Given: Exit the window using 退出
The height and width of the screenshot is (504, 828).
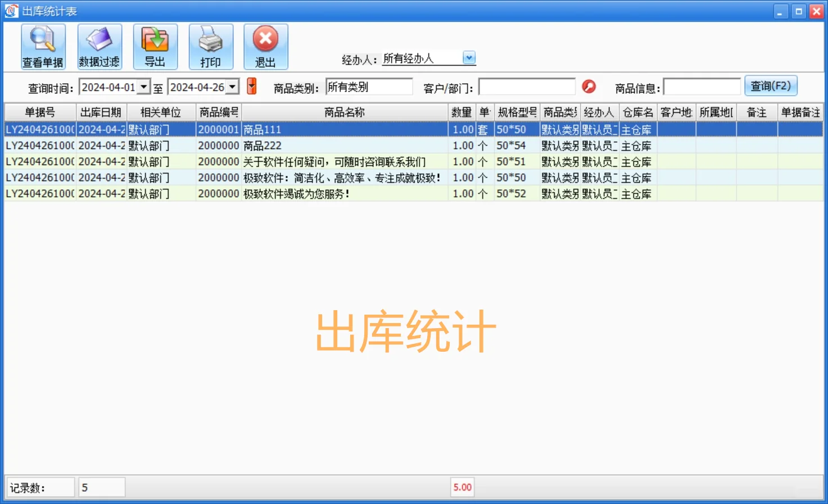Looking at the screenshot, I should (x=266, y=47).
